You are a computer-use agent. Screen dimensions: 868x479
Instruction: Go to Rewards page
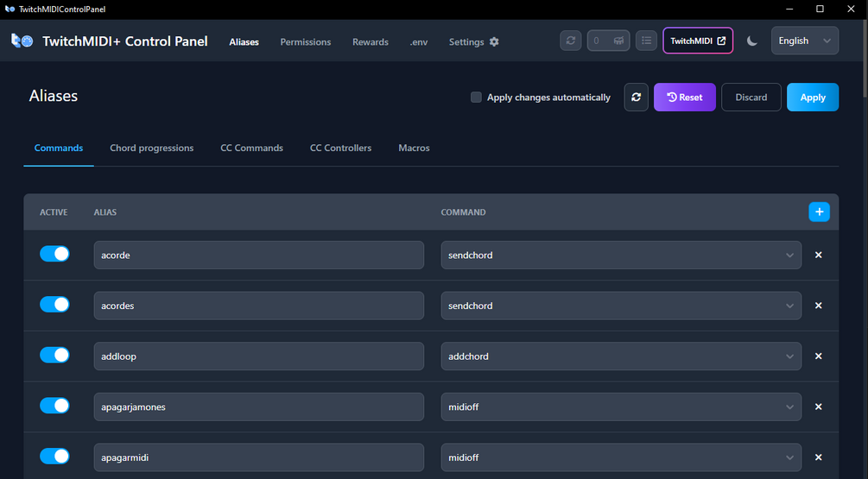click(x=371, y=42)
